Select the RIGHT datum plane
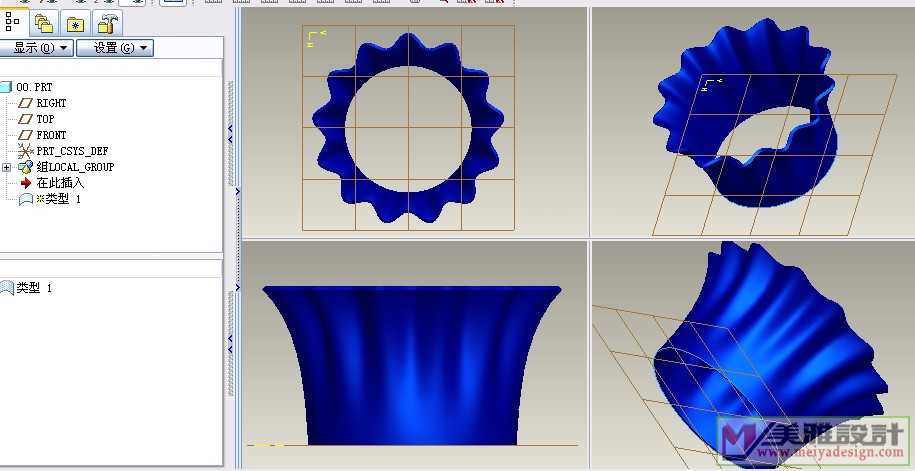915x471 pixels. 43,103
